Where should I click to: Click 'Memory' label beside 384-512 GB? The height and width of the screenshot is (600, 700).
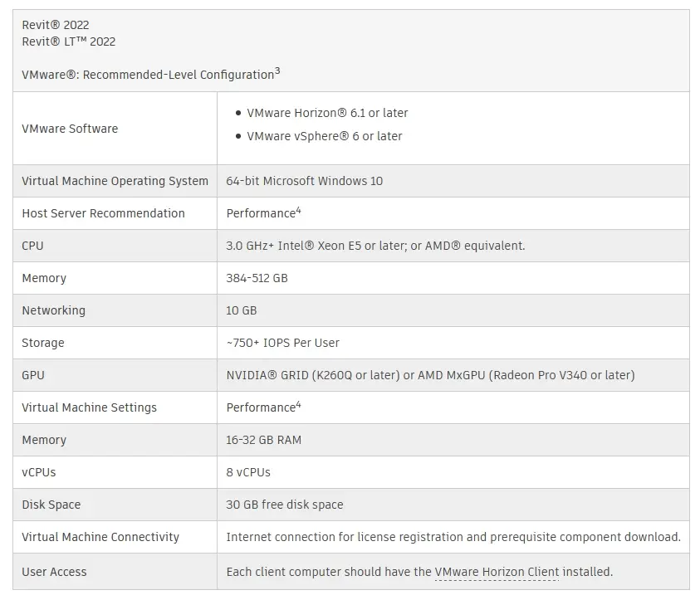click(44, 278)
